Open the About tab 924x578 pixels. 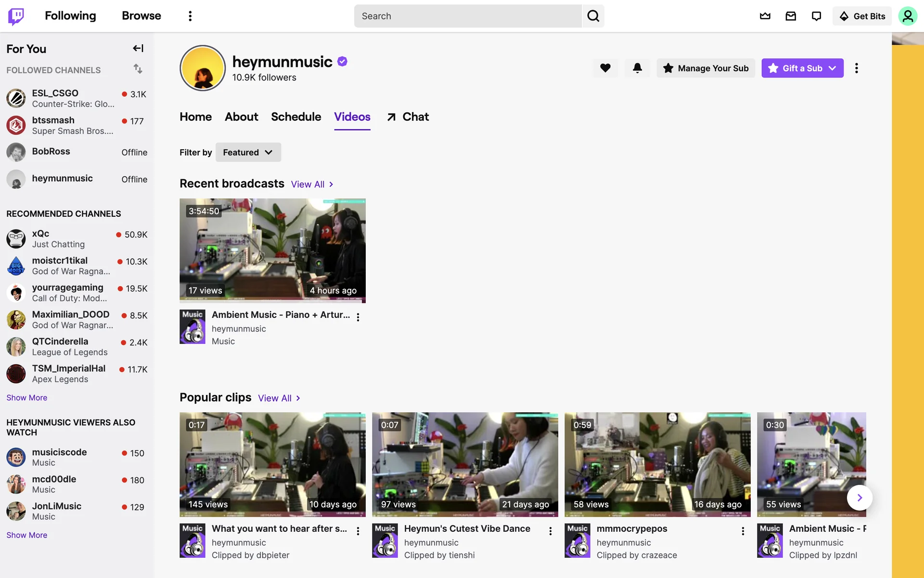241,117
